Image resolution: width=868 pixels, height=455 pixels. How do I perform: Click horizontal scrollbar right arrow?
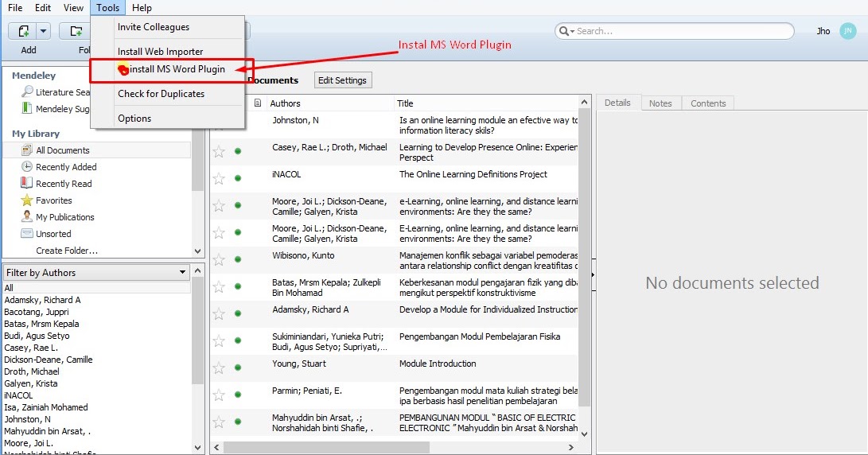[570, 447]
